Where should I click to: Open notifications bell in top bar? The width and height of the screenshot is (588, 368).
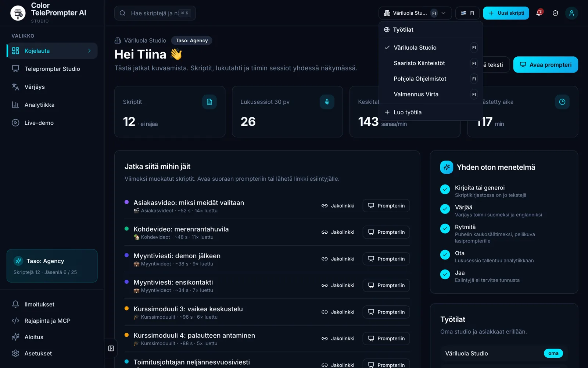pyautogui.click(x=539, y=13)
